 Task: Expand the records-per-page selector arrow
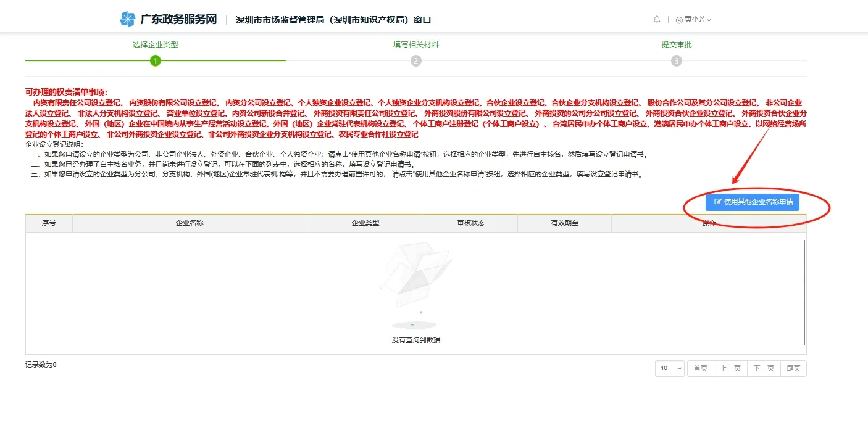679,368
